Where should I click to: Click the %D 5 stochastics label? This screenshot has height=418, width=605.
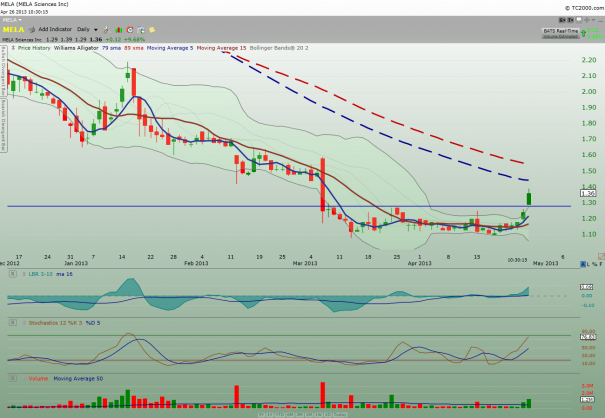pyautogui.click(x=93, y=323)
